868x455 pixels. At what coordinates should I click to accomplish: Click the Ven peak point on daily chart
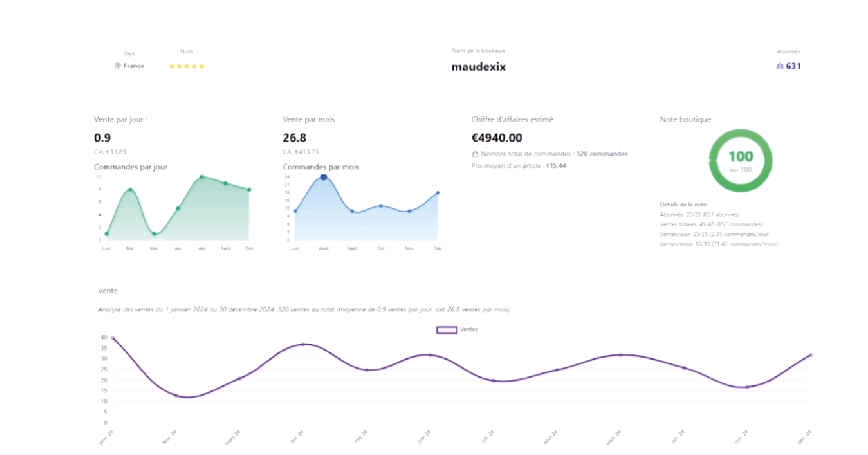(x=202, y=177)
